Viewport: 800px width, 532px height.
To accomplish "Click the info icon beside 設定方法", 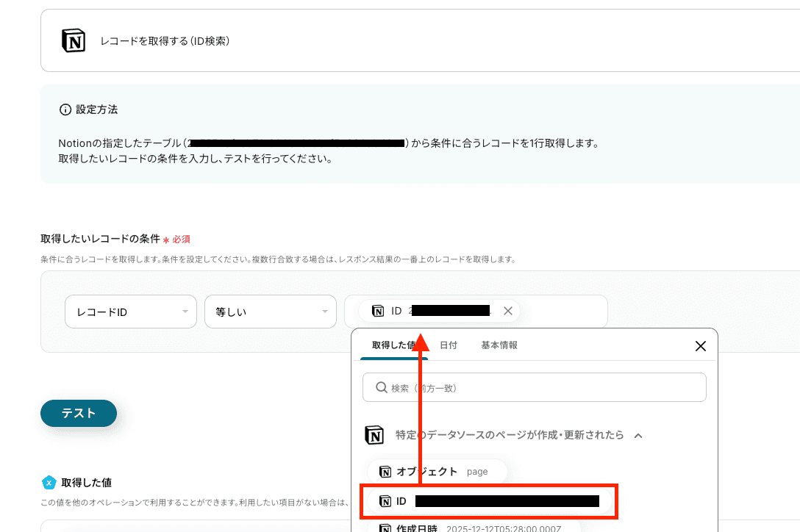I will pos(65,109).
